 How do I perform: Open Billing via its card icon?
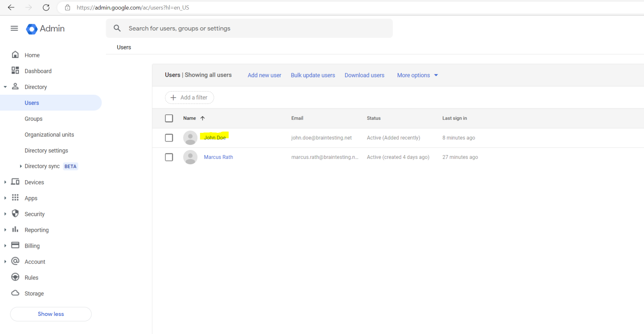[x=15, y=246]
